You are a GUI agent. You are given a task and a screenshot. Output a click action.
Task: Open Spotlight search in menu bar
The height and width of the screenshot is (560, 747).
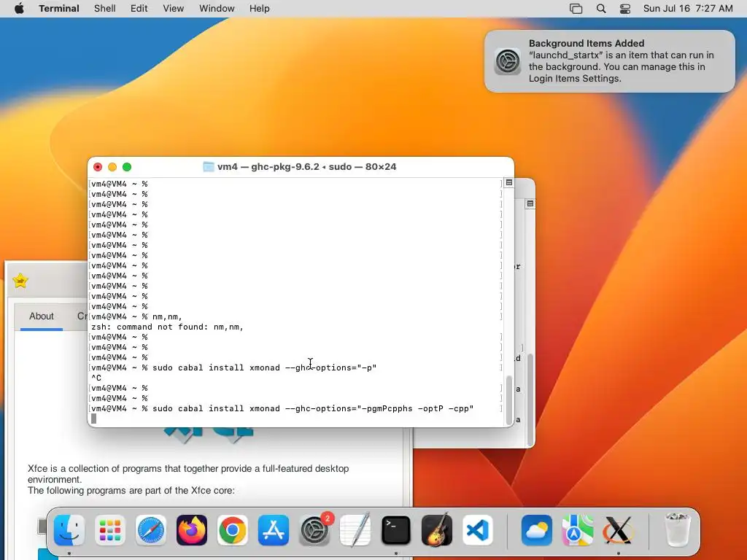(x=601, y=9)
